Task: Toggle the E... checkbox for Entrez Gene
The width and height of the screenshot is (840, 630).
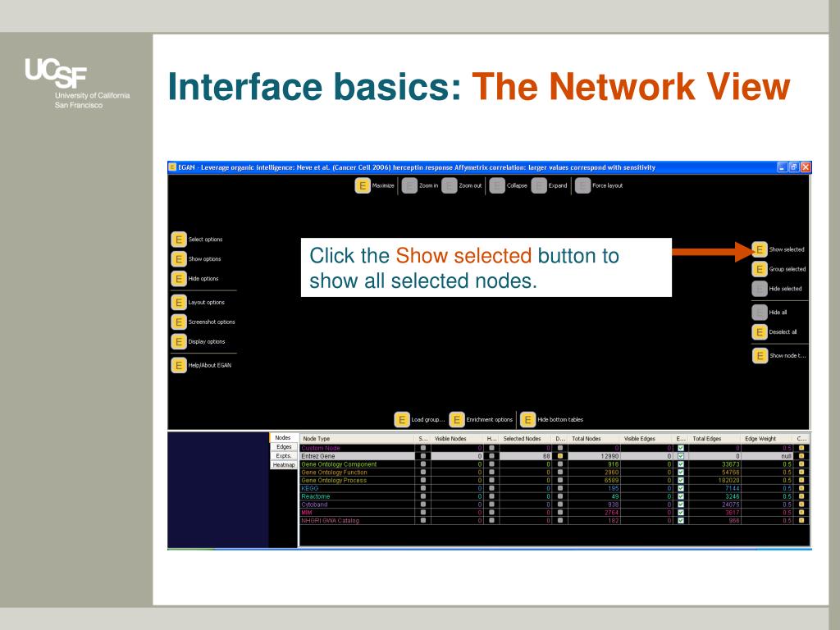Action: pos(680,456)
